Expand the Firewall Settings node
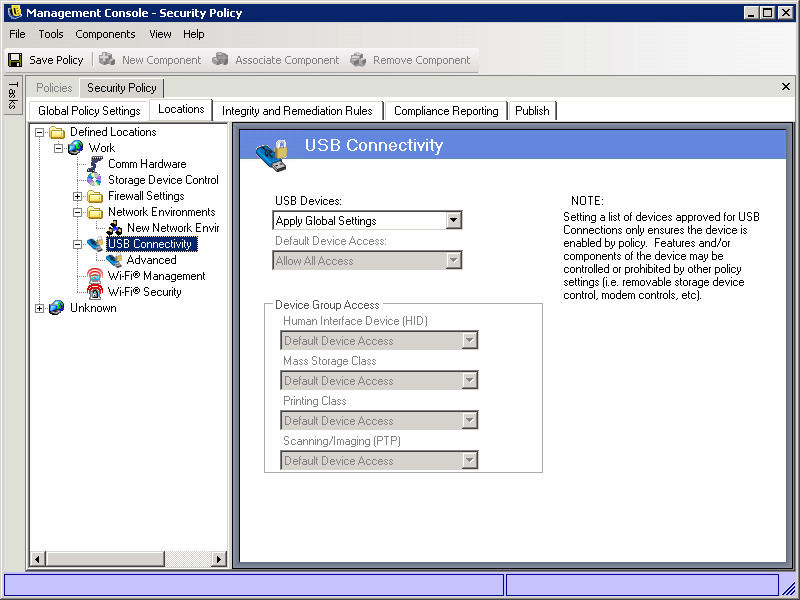The height and width of the screenshot is (600, 800). coord(78,196)
